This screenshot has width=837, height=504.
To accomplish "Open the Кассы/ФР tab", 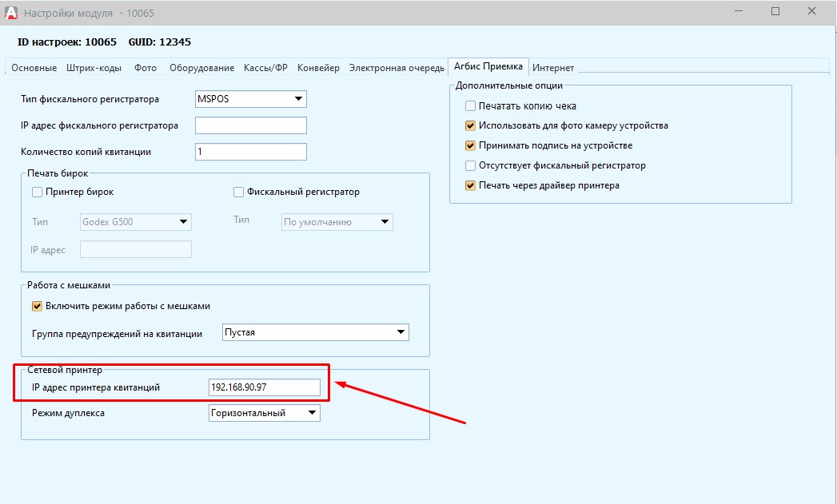I will pos(265,68).
